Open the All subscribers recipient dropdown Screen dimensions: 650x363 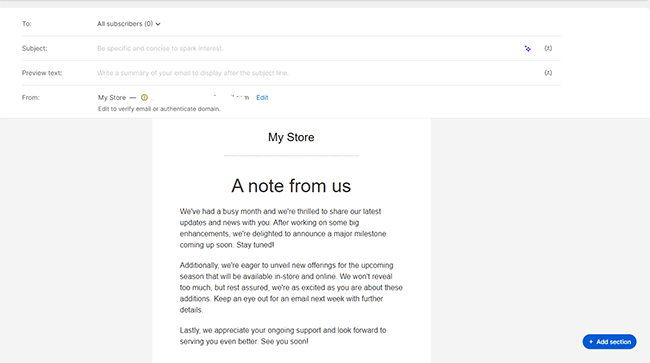pyautogui.click(x=129, y=24)
